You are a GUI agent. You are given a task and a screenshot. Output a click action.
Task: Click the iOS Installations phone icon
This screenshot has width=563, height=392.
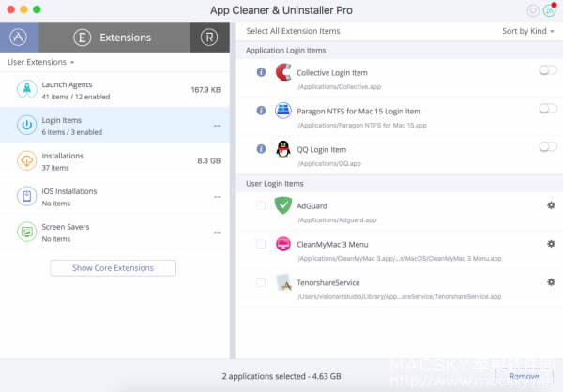pyautogui.click(x=27, y=196)
